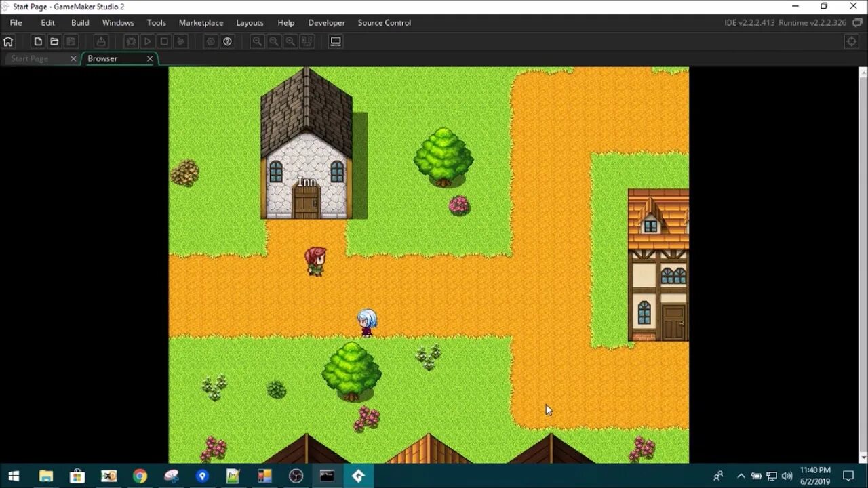Image resolution: width=868 pixels, height=488 pixels.
Task: Open Microsoft Store from the taskbar
Action: 77,476
